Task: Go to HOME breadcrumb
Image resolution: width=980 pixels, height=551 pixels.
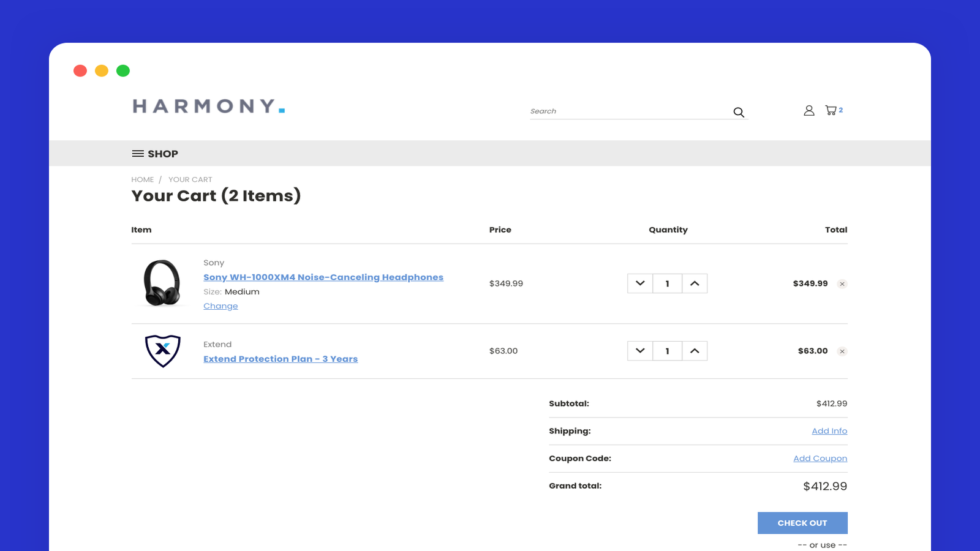Action: click(x=143, y=179)
